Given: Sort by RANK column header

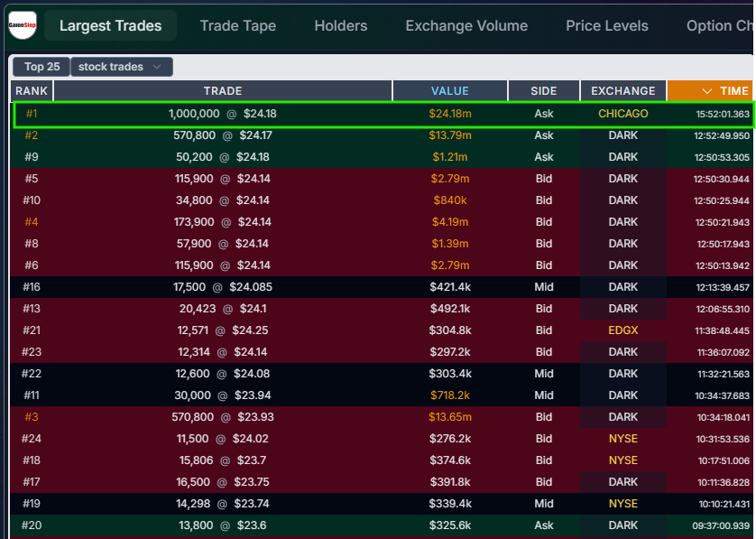Looking at the screenshot, I should 32,90.
